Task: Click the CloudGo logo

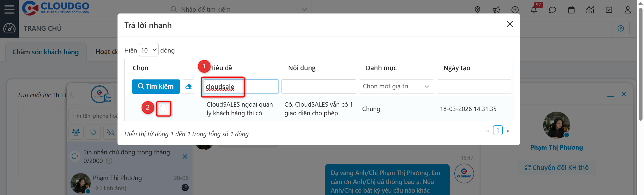Action: tap(56, 8)
